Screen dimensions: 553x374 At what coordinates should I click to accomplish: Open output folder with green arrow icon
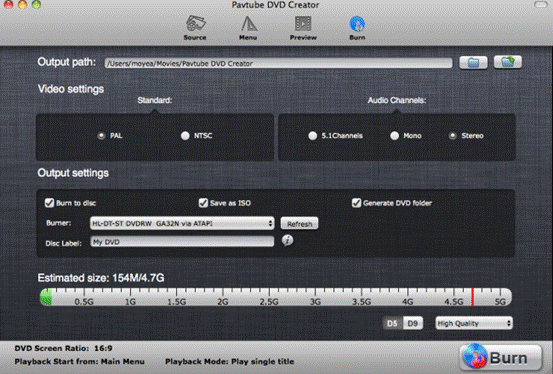click(x=508, y=62)
